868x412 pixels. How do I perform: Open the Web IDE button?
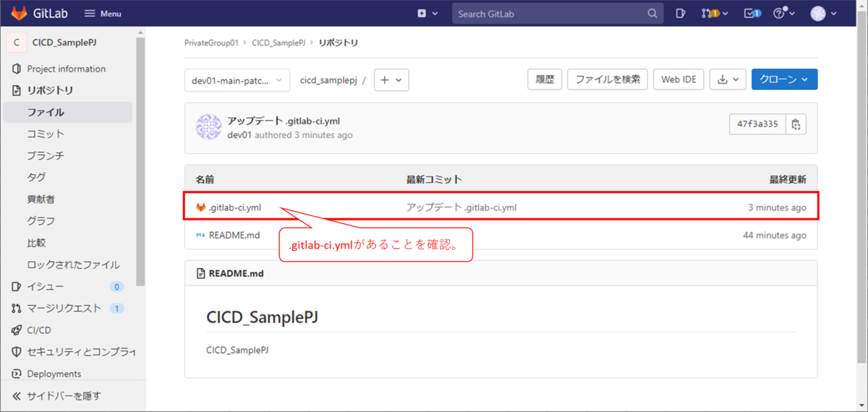click(679, 80)
